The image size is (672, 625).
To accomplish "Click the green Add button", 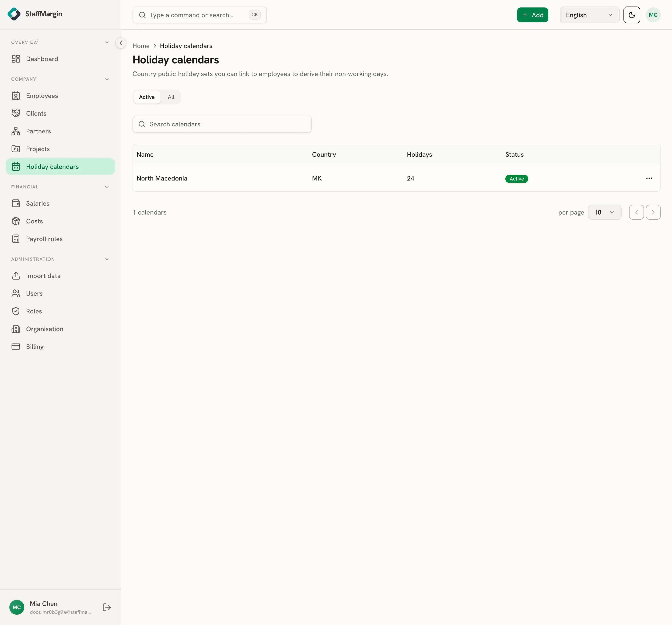I will [532, 15].
